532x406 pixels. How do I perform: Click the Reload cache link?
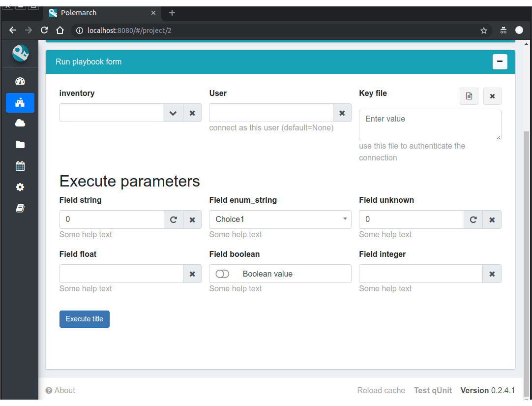click(x=381, y=390)
